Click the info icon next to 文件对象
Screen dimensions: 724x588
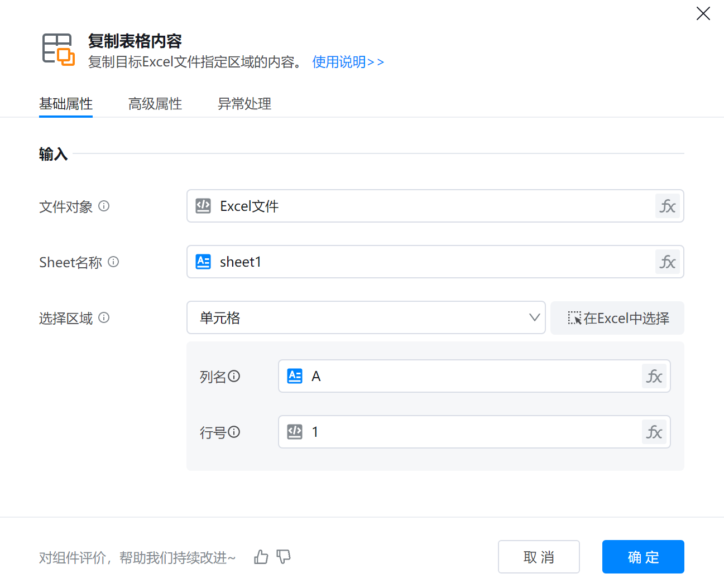[104, 206]
